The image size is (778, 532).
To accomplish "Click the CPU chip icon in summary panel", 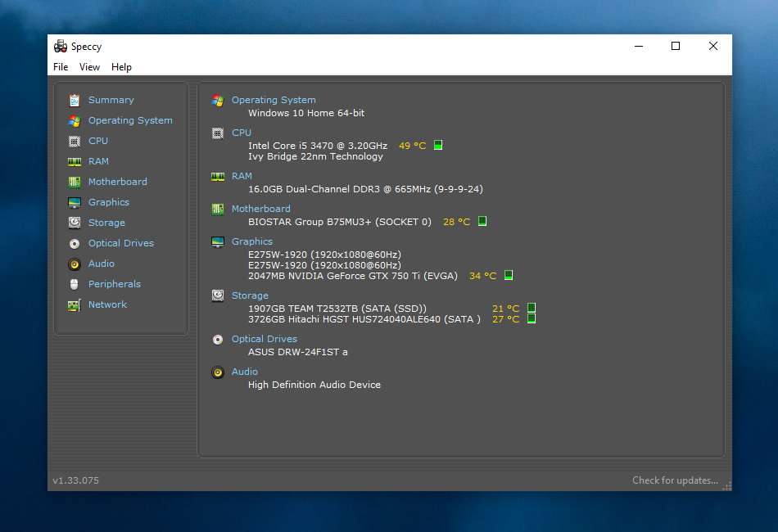I will tap(218, 133).
